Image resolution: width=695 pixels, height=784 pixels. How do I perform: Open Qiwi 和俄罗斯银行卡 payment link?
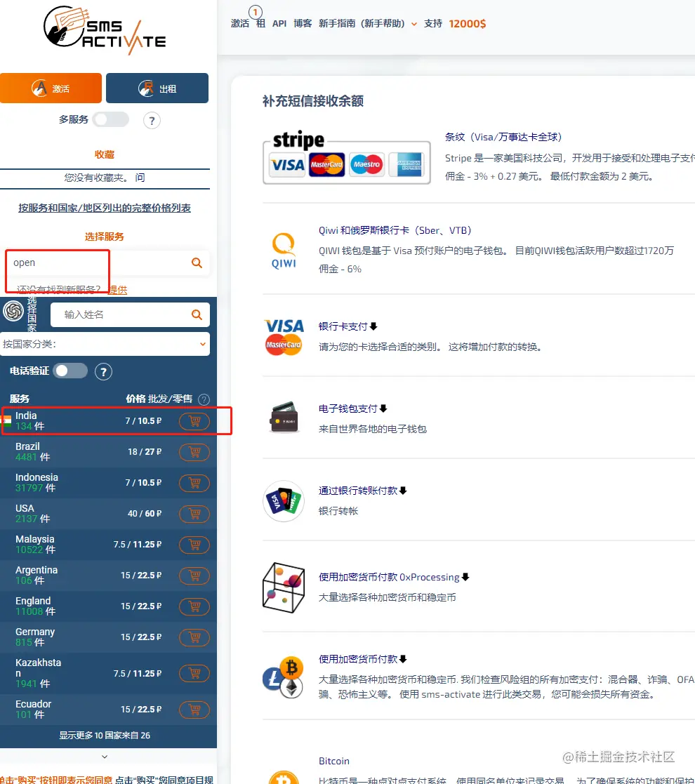(x=395, y=230)
